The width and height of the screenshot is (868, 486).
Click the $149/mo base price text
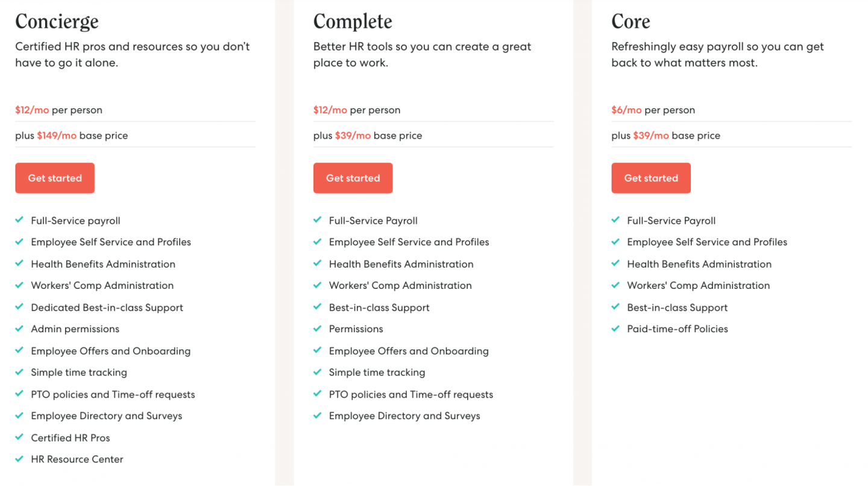point(57,136)
